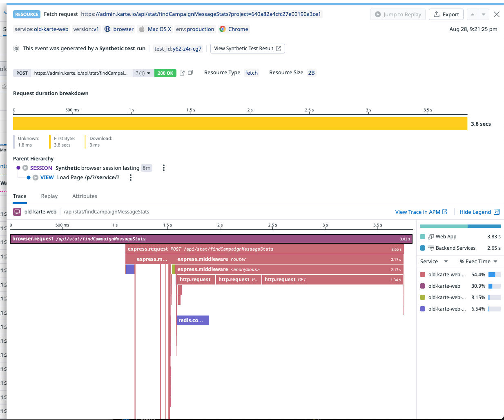Viewport: 504px width, 420px height.
Task: Select the express.middleware anonymous span
Action: pos(289,269)
